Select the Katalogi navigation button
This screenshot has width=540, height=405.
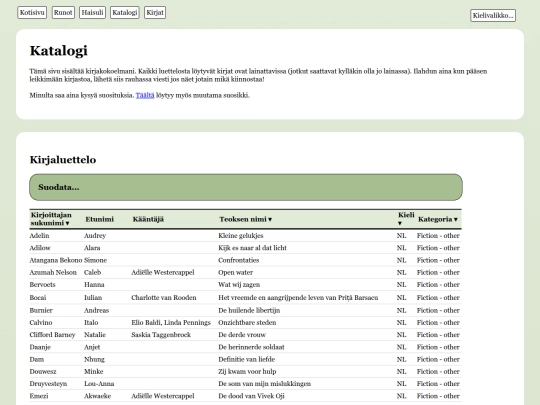pyautogui.click(x=125, y=12)
